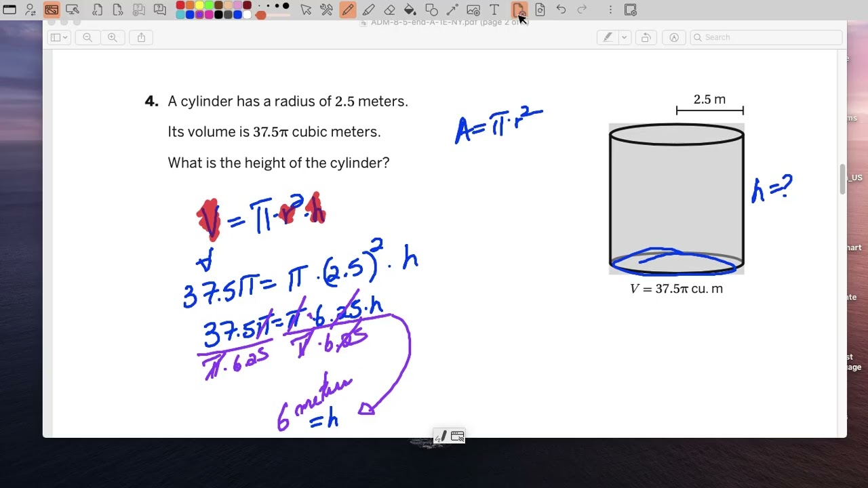Select the text tool

494,9
